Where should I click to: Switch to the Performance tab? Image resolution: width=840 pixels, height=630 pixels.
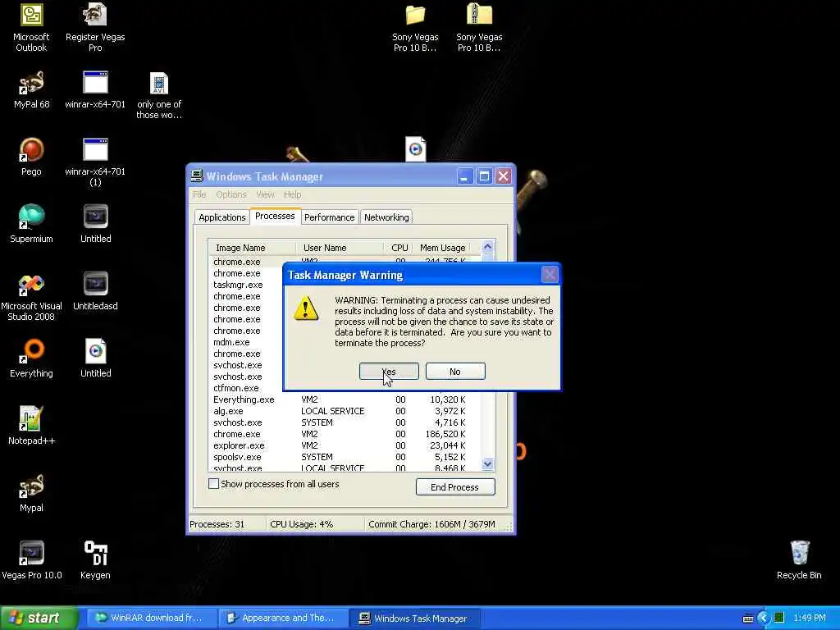(330, 217)
